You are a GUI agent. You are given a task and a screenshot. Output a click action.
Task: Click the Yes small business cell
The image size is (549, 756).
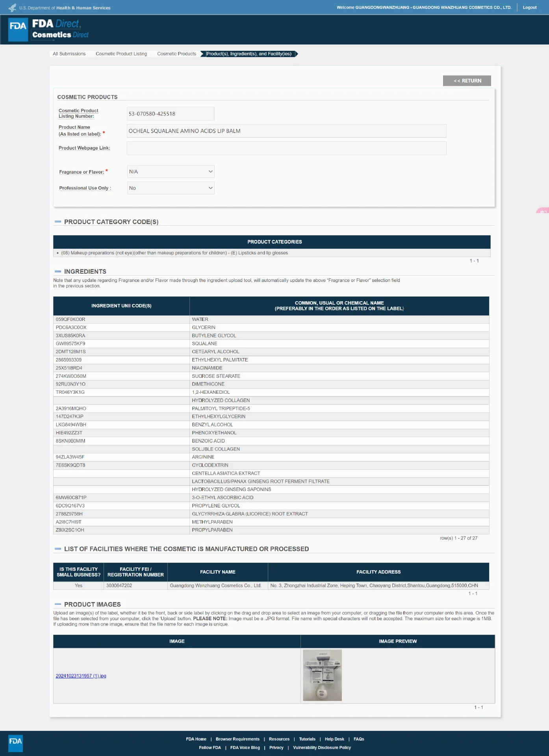79,586
